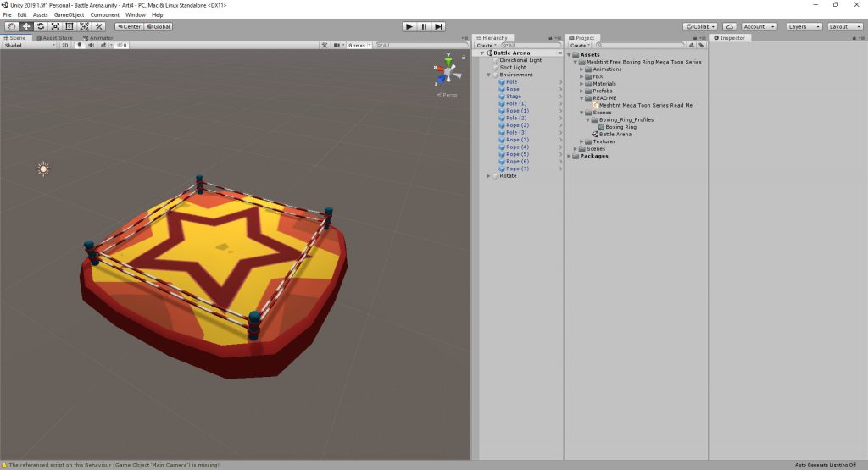Image resolution: width=868 pixels, height=470 pixels.
Task: Open the GameObject menu
Action: [70, 15]
